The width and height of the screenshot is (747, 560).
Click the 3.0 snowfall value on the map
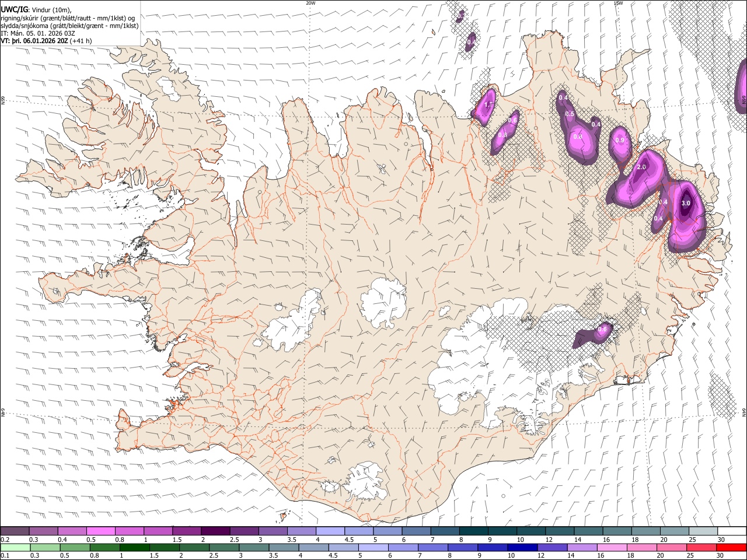(686, 203)
